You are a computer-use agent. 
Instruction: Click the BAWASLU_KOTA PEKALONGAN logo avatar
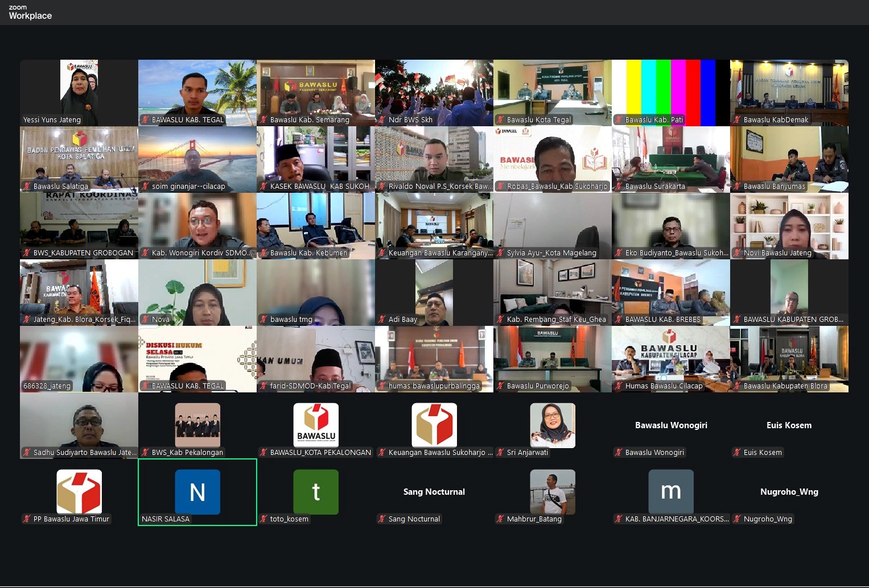tap(316, 425)
